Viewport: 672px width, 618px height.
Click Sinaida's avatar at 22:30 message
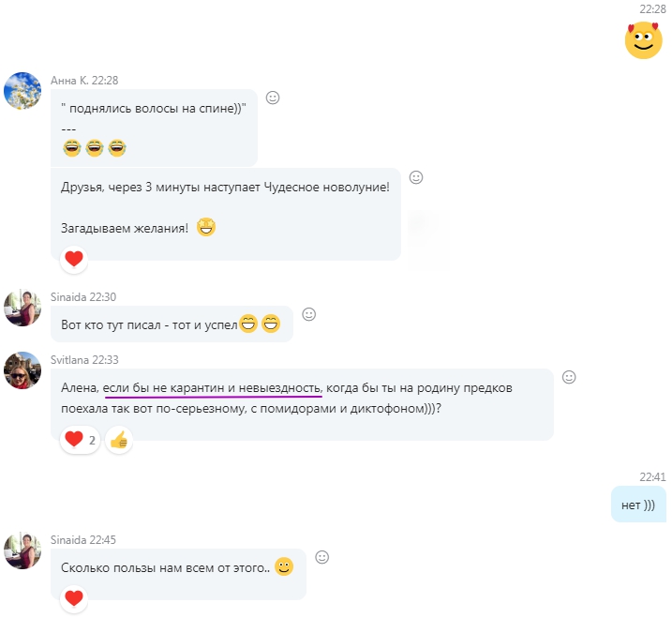click(22, 308)
